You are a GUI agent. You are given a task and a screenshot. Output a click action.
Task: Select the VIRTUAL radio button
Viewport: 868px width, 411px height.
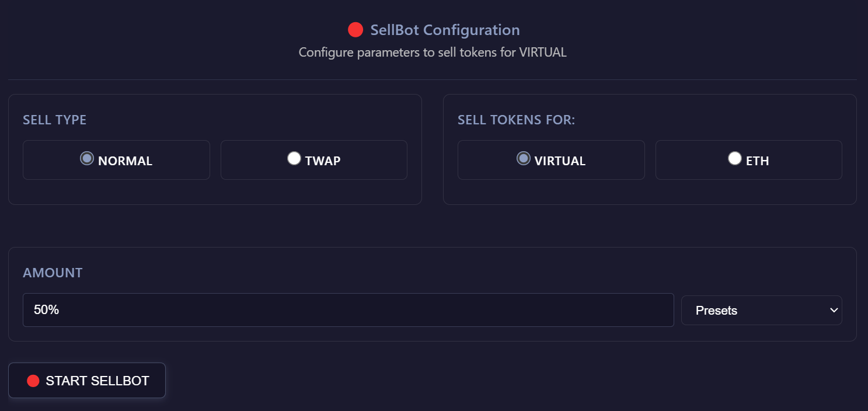click(524, 158)
